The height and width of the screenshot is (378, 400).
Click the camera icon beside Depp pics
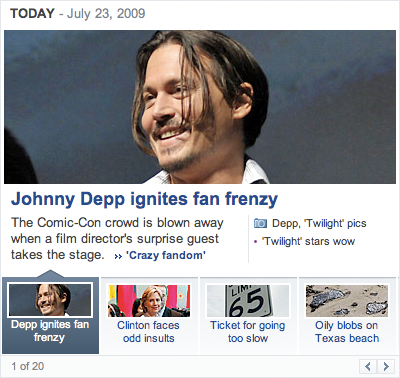[260, 223]
